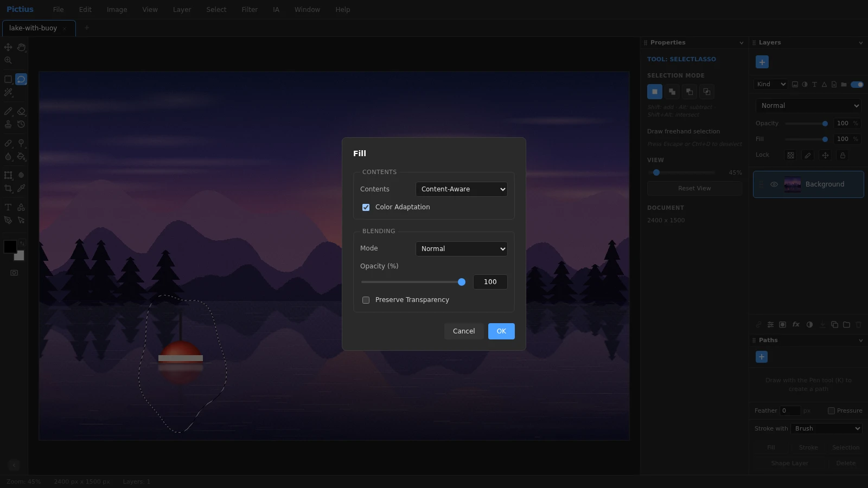Click the Reset View button
868x488 pixels.
(x=694, y=188)
